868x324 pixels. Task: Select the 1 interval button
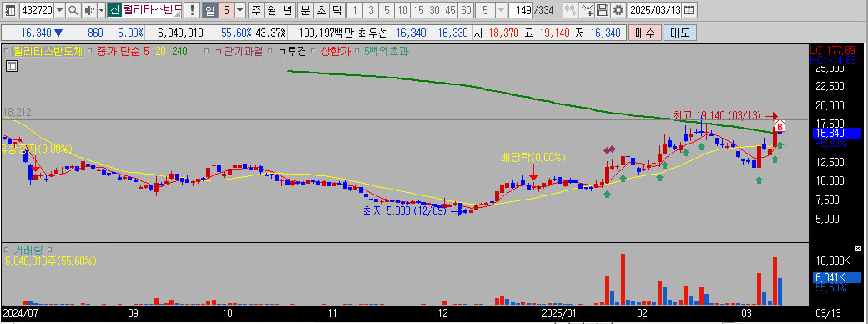tap(355, 9)
